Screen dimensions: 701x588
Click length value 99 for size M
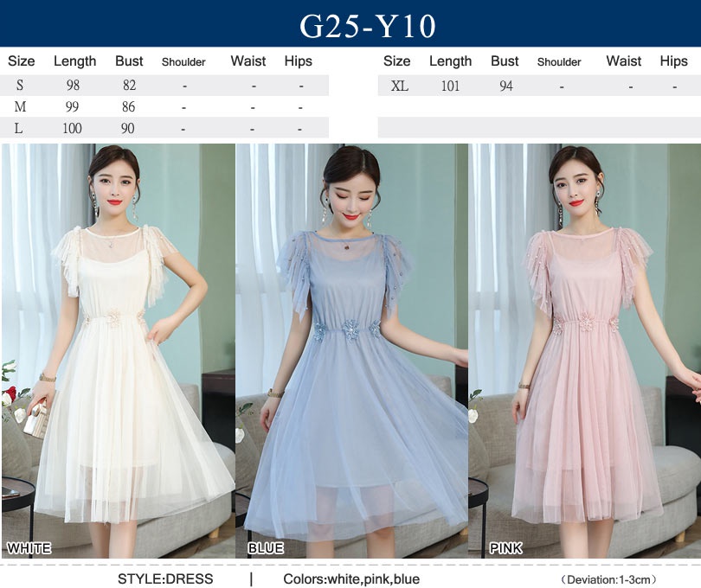72,106
